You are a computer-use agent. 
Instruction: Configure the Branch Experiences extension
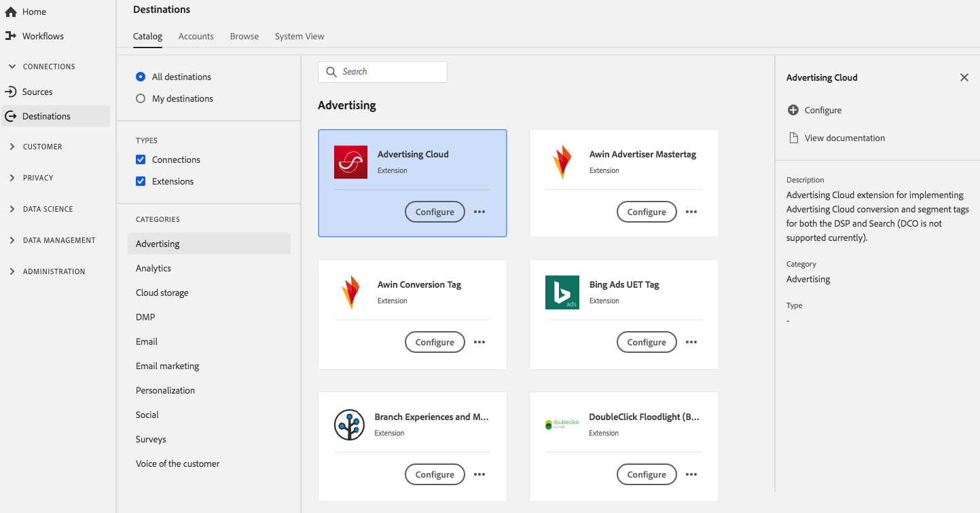(x=435, y=474)
